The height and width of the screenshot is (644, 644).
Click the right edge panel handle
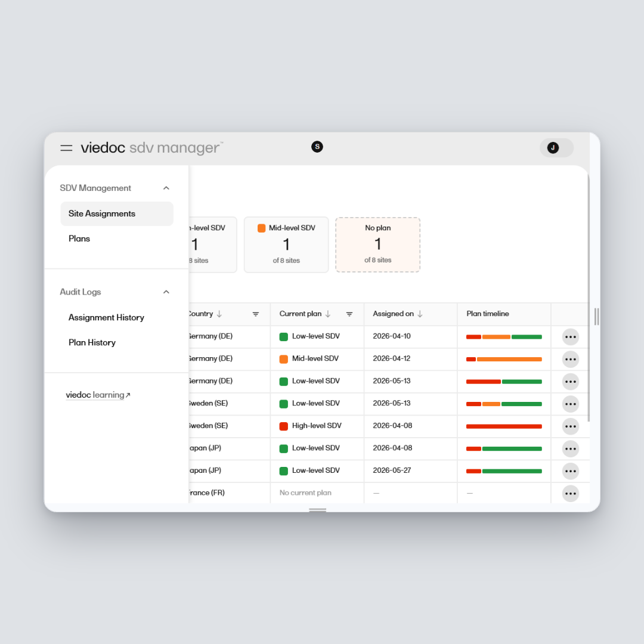pyautogui.click(x=597, y=317)
